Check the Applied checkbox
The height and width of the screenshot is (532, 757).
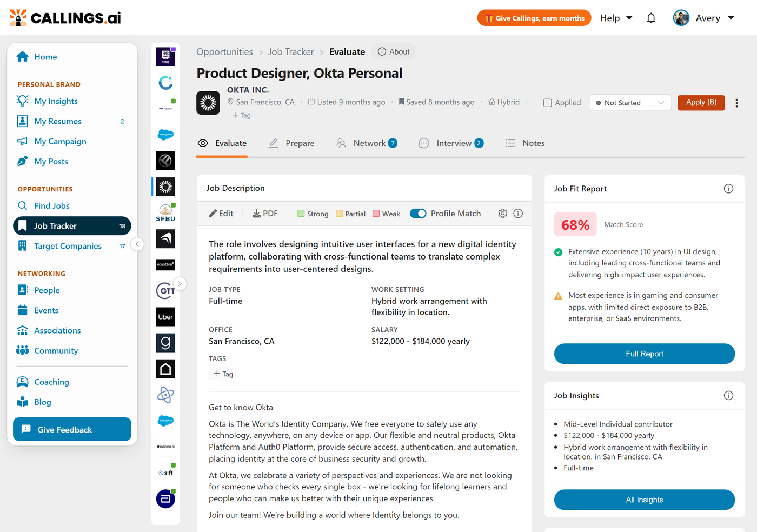click(x=548, y=103)
